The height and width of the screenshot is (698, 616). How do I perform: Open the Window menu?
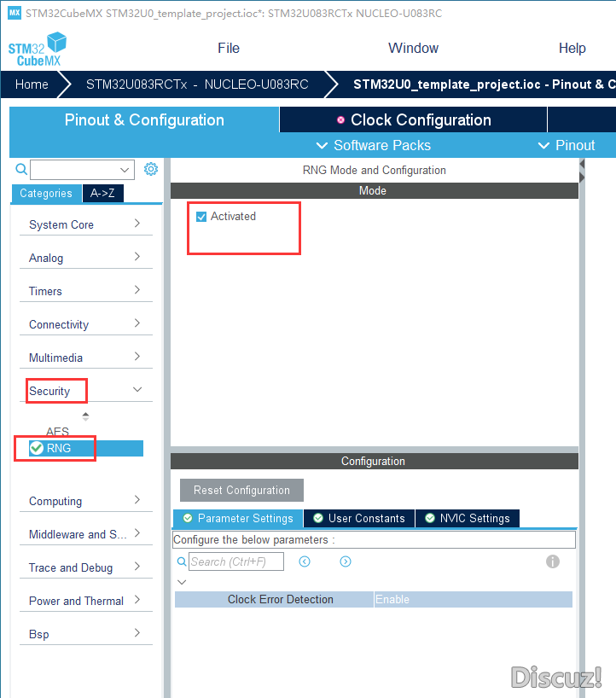[x=413, y=48]
